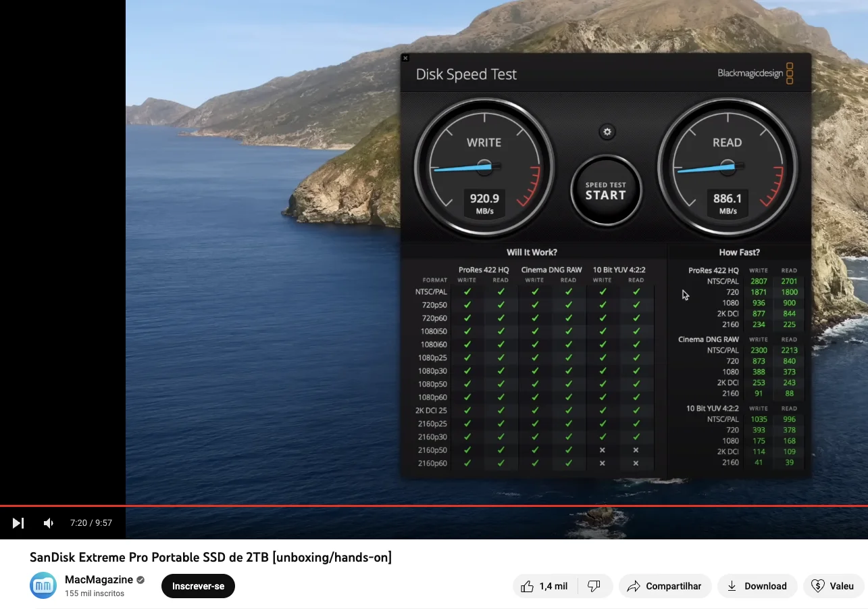The width and height of the screenshot is (868, 609).
Task: Close the Disk Speed Test window
Action: click(x=405, y=58)
